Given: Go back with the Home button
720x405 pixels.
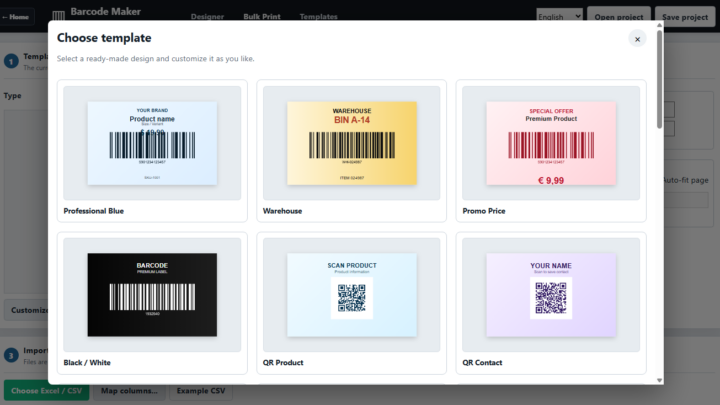Looking at the screenshot, I should coord(16,17).
